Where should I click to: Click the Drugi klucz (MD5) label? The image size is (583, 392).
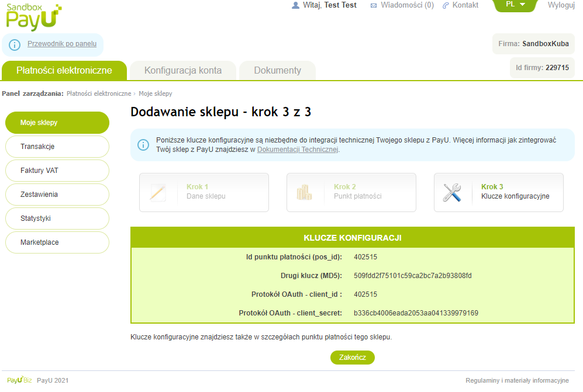(x=311, y=276)
